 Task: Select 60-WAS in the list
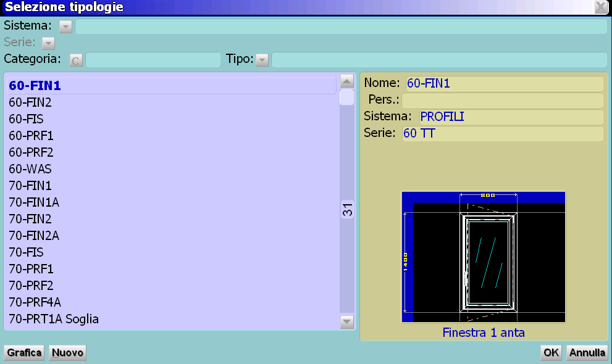(x=172, y=169)
